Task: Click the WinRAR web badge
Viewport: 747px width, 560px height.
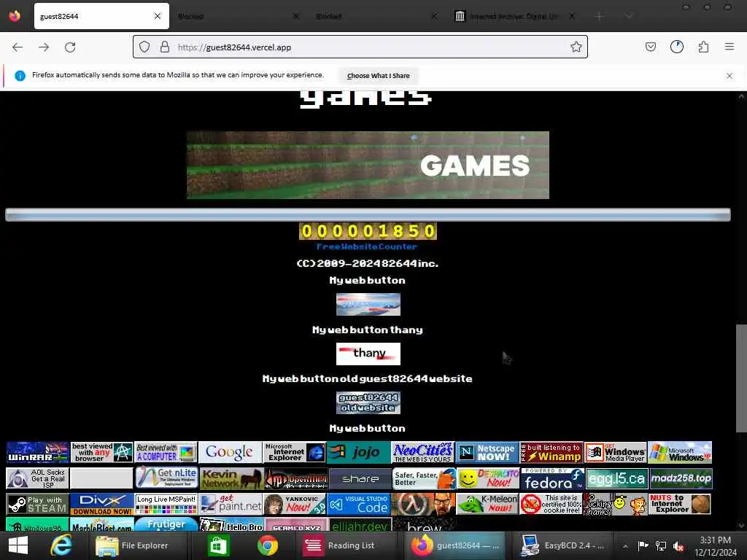Action: click(38, 452)
